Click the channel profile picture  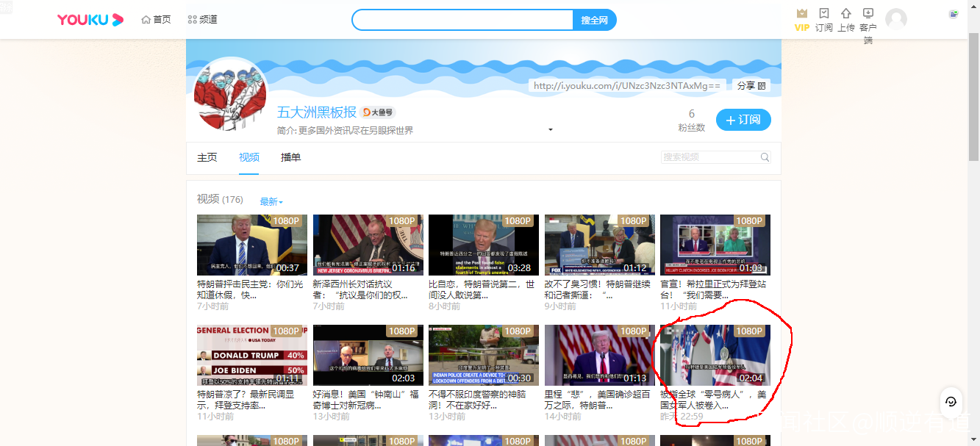pyautogui.click(x=230, y=94)
